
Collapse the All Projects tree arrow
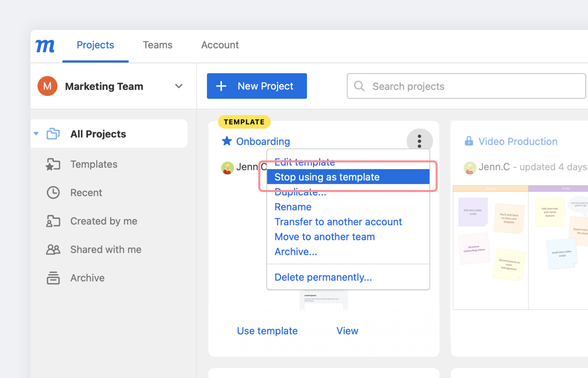tap(36, 134)
